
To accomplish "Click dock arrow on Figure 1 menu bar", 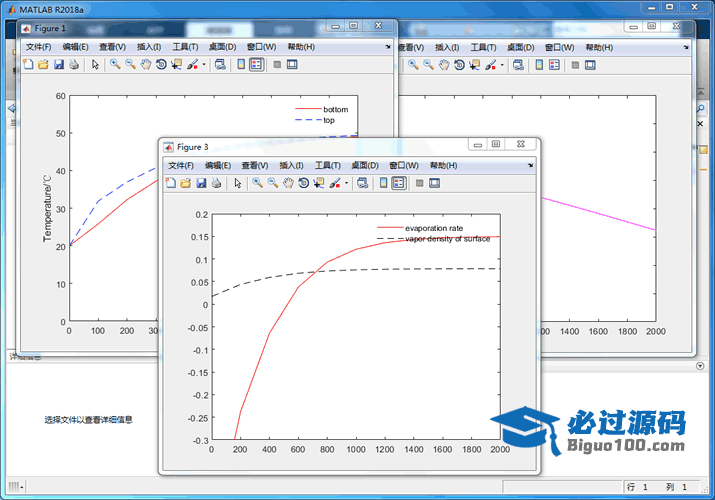I will 388,47.
